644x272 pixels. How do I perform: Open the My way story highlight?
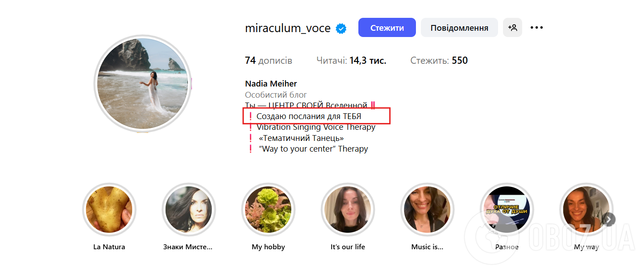click(586, 210)
